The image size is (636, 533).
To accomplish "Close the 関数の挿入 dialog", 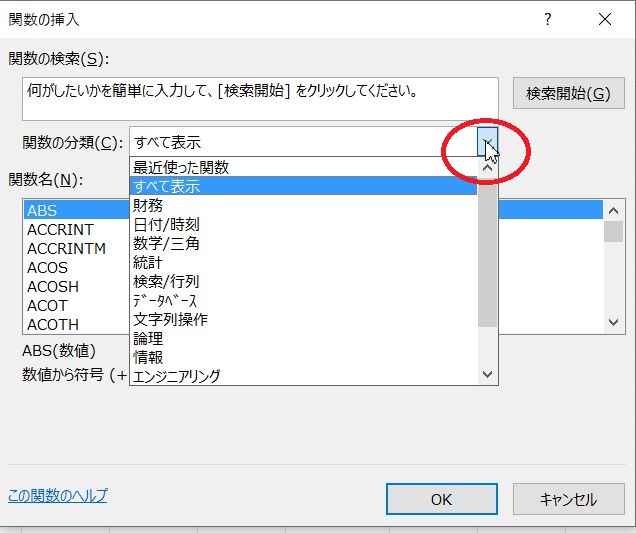I will click(x=604, y=19).
